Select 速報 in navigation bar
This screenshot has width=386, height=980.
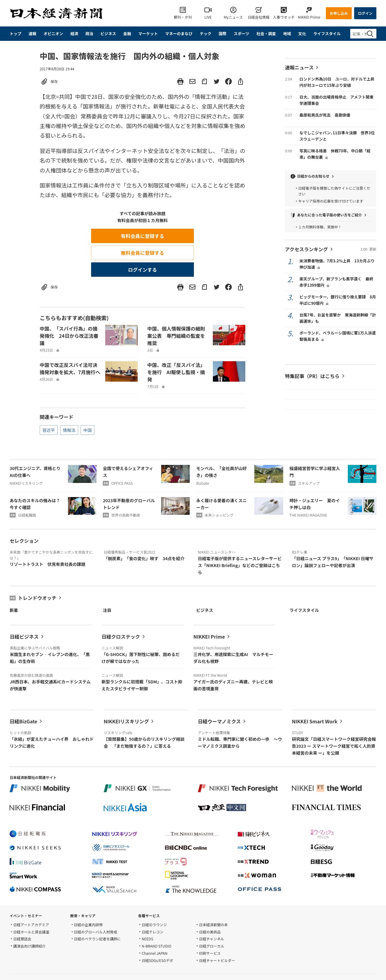tap(32, 34)
